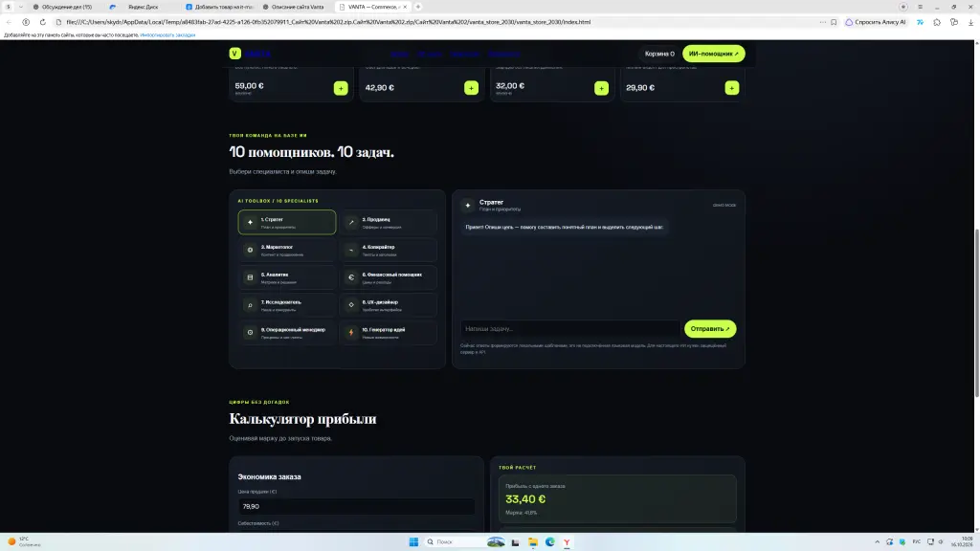Send the task with Отправить
Image resolution: width=980 pixels, height=551 pixels.
click(x=710, y=329)
